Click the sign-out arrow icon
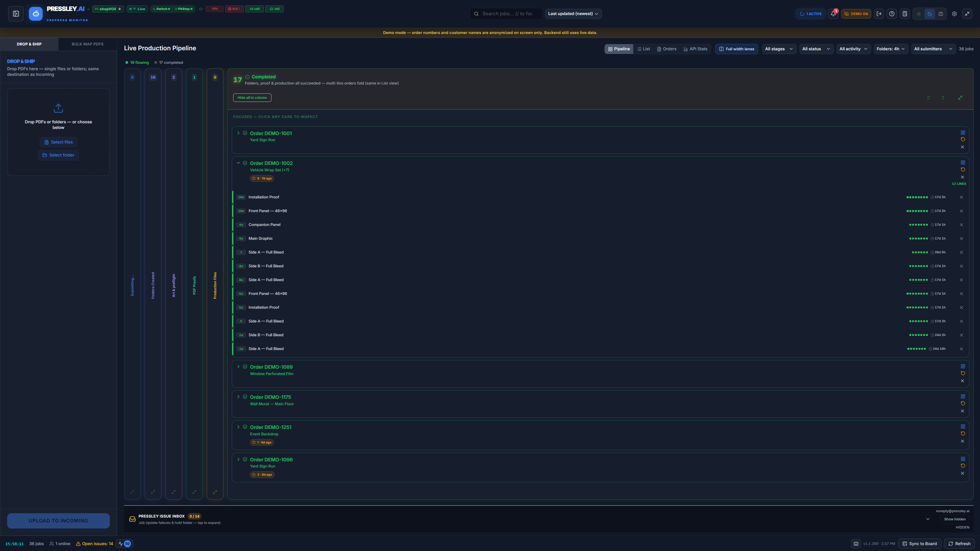Viewport: 980px width, 551px height. tap(879, 14)
